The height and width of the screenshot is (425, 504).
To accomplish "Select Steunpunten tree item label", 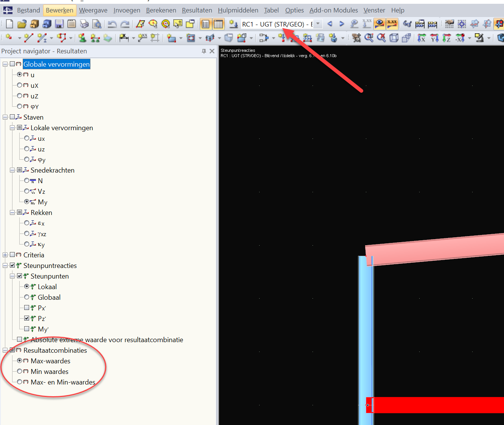I will 50,276.
